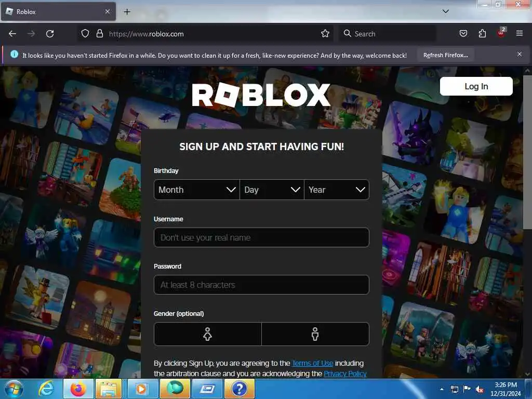Show hidden system tray icons
532x399 pixels.
point(442,389)
